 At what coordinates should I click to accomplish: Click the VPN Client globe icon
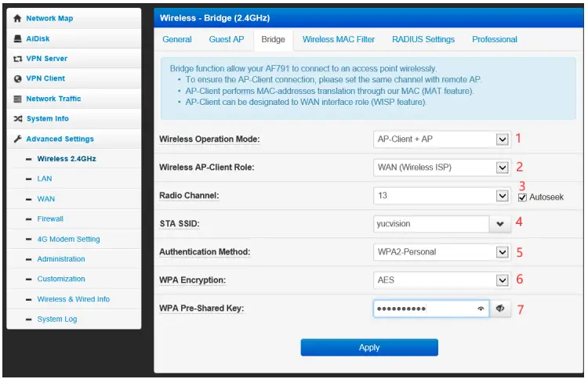(18, 79)
